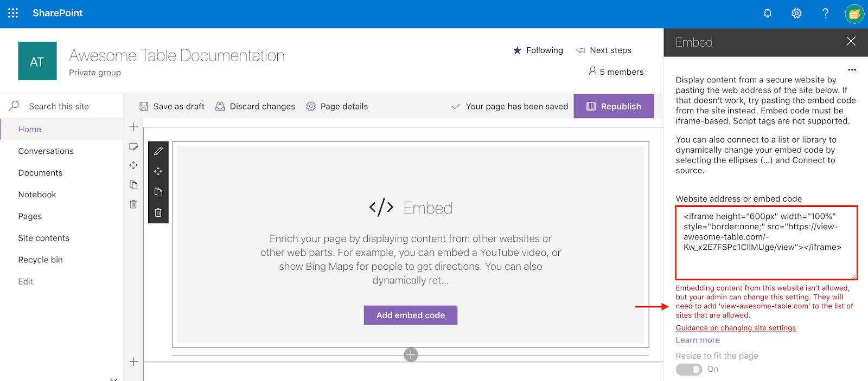The height and width of the screenshot is (381, 868).
Task: Click the Discard changes icon
Action: pyautogui.click(x=220, y=106)
